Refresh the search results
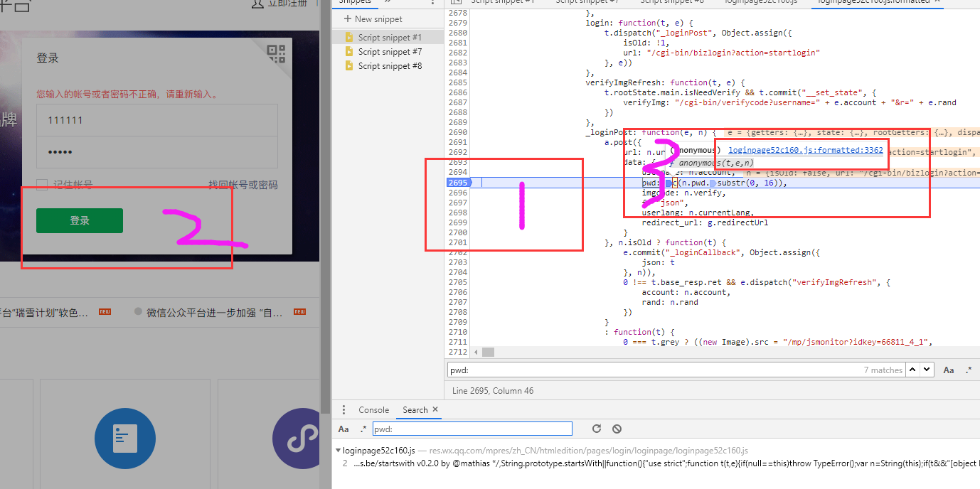The image size is (980, 489). [x=597, y=429]
